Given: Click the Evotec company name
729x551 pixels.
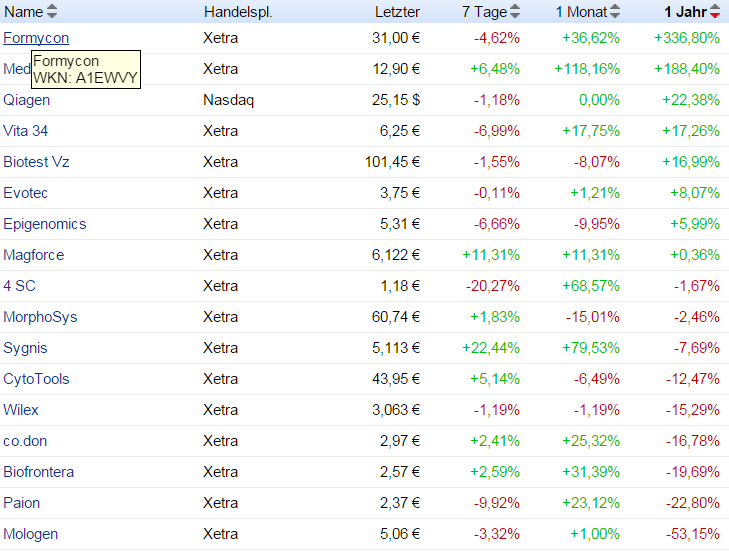Looking at the screenshot, I should [26, 193].
